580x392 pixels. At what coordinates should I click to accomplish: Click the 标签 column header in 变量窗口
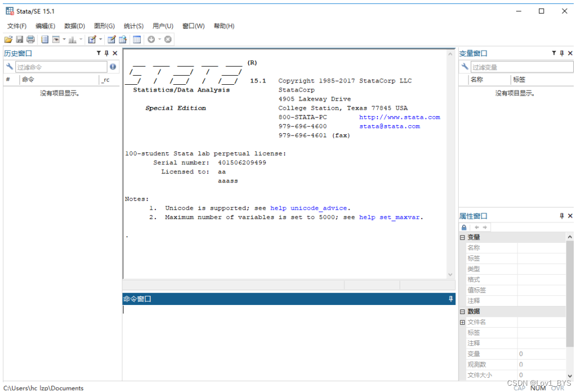click(542, 80)
